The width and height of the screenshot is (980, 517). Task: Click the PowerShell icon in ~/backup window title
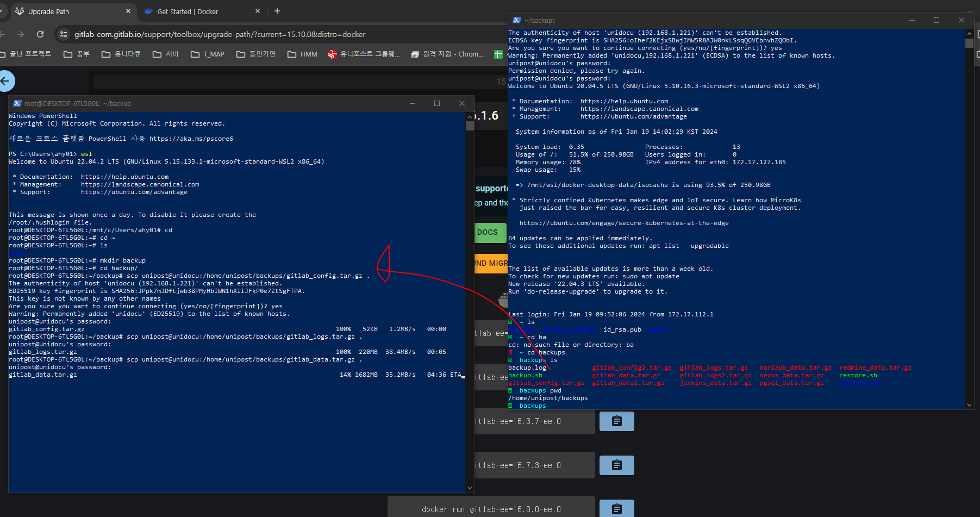(17, 103)
